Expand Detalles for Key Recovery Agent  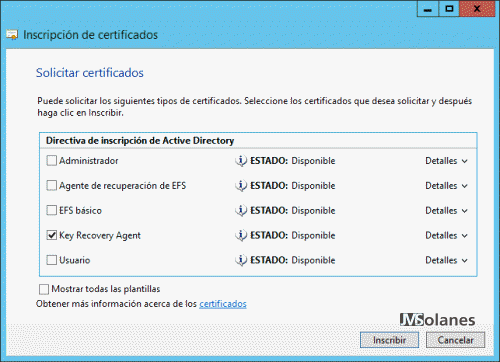[x=446, y=235]
